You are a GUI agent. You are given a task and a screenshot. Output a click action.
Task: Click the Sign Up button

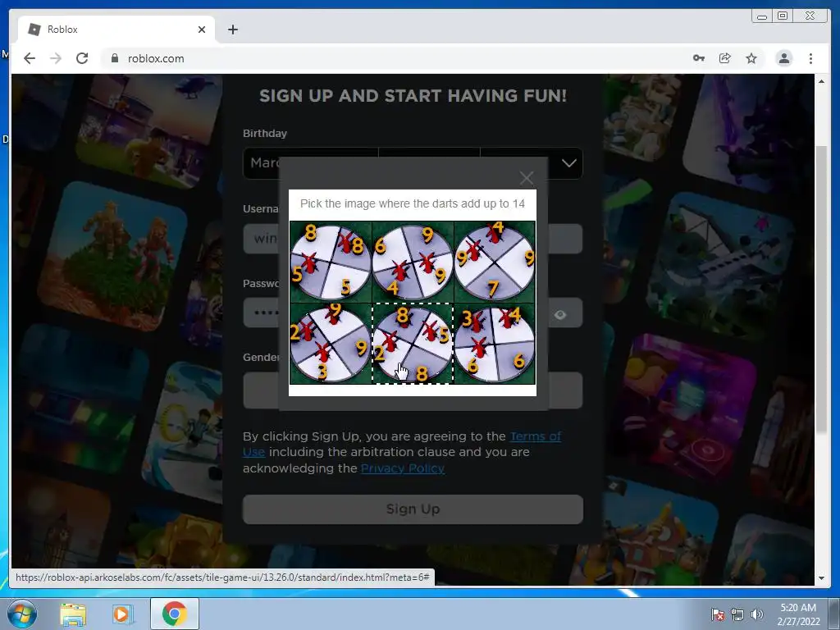[x=413, y=509]
